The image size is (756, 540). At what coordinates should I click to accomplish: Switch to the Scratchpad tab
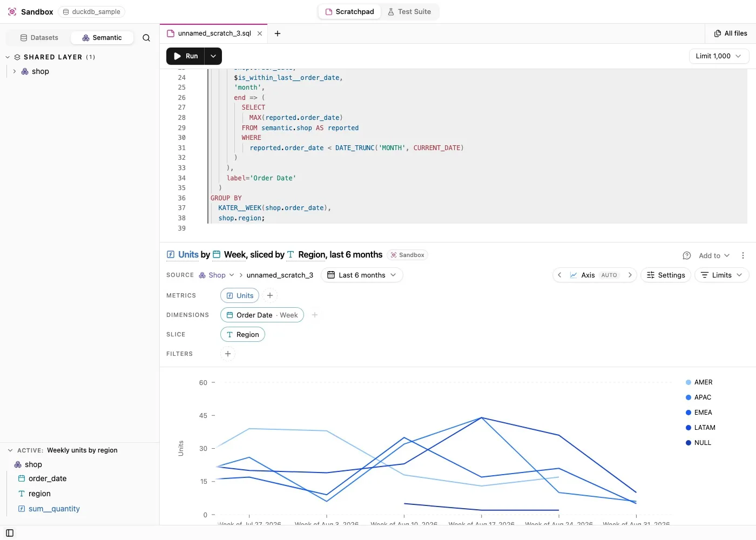pos(349,11)
